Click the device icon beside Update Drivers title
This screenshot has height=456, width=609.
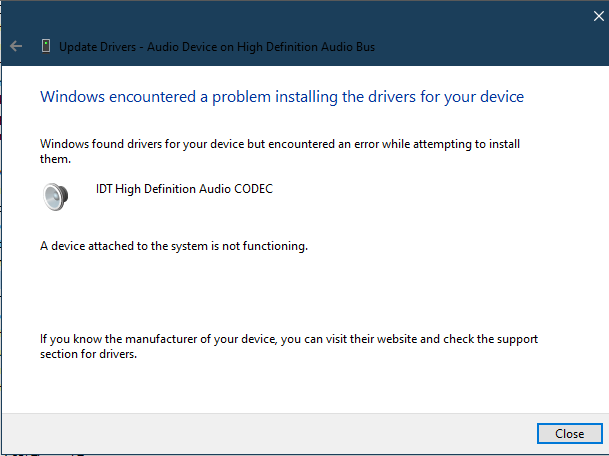pyautogui.click(x=45, y=46)
